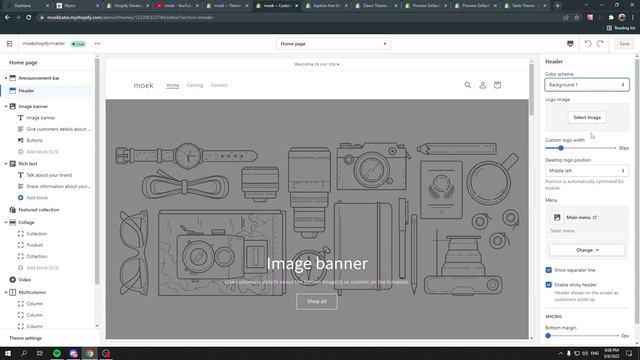Image resolution: width=640 pixels, height=360 pixels.
Task: Collapse the Collage section
Action: point(6,222)
